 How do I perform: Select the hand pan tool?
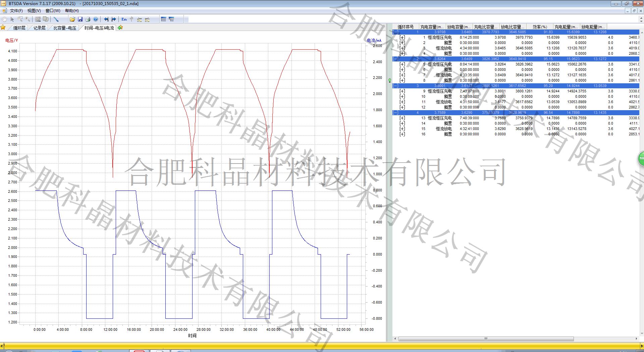(4, 19)
